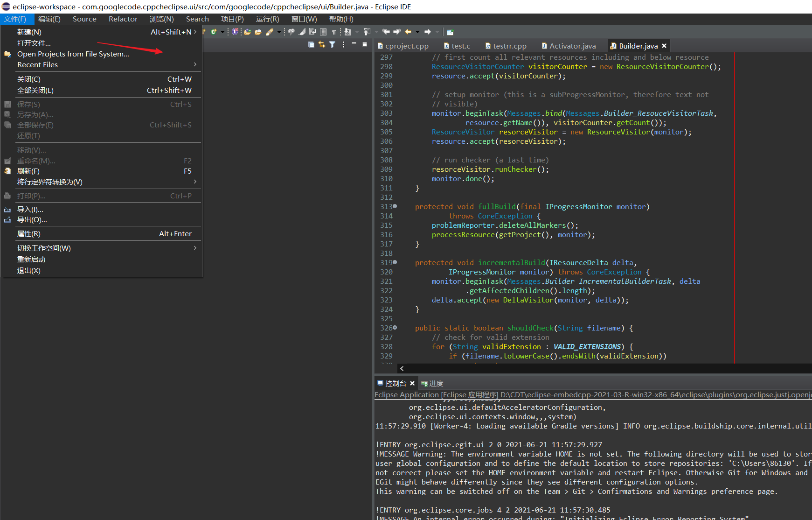Click editor horizontal scrollbar left arrow

(402, 369)
